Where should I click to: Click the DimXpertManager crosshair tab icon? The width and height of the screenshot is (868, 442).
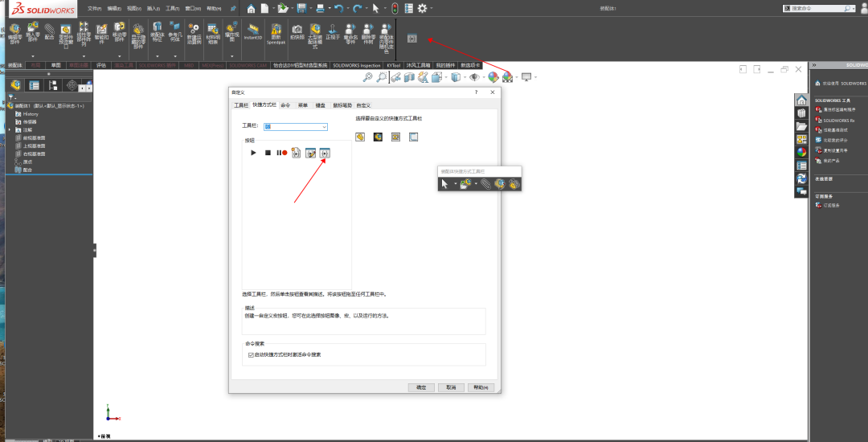[71, 85]
